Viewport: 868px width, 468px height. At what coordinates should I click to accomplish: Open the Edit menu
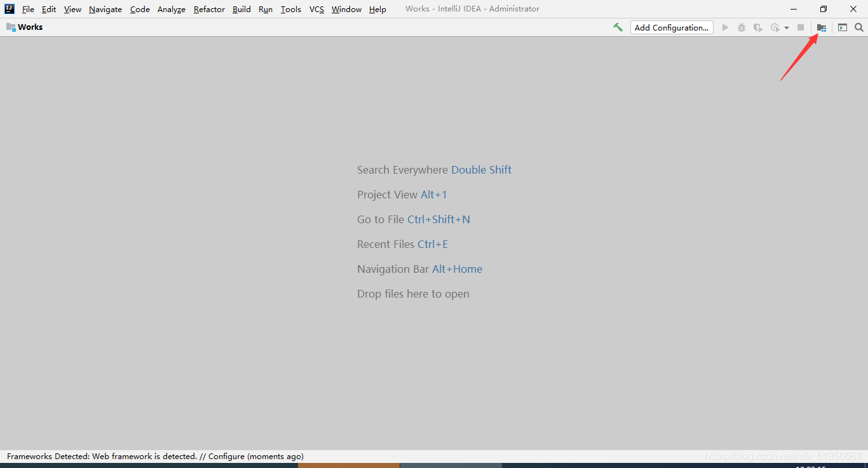click(49, 9)
